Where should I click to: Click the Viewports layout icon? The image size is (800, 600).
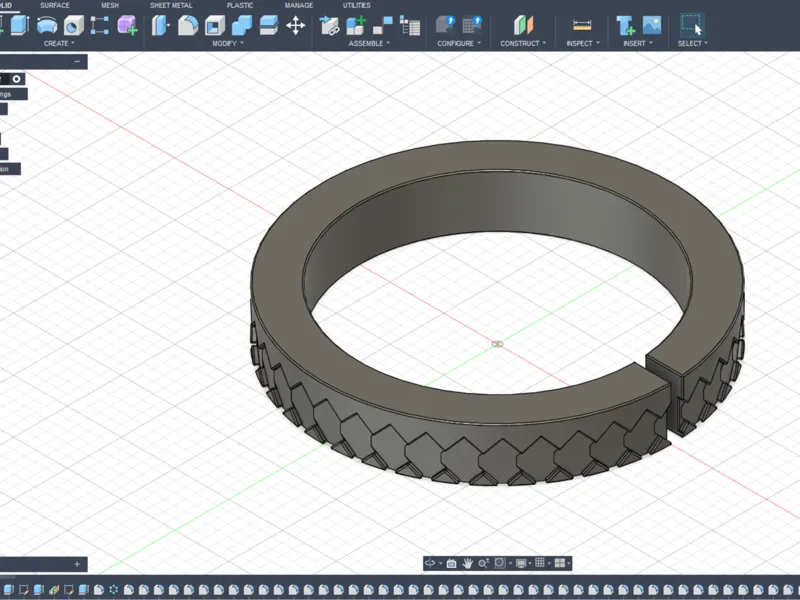pos(560,563)
